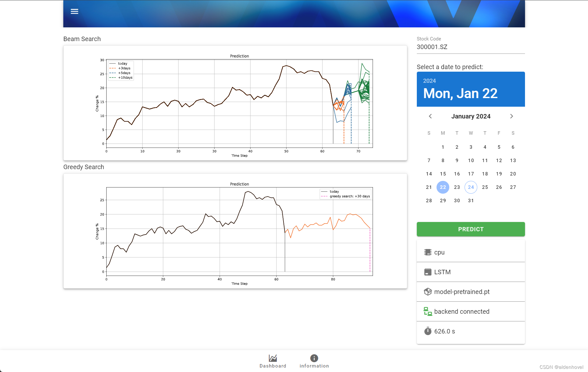Click the LSTM model type icon
This screenshot has width=588, height=372.
[428, 272]
